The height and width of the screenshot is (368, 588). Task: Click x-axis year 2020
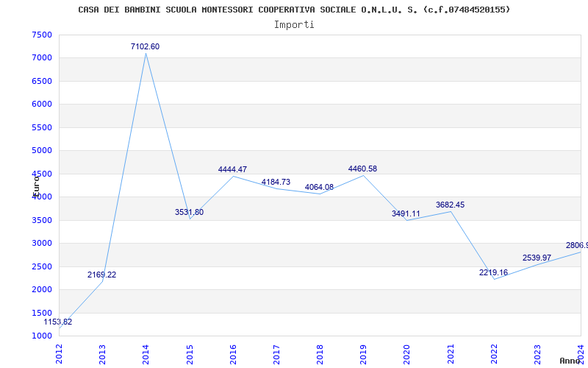[407, 354]
